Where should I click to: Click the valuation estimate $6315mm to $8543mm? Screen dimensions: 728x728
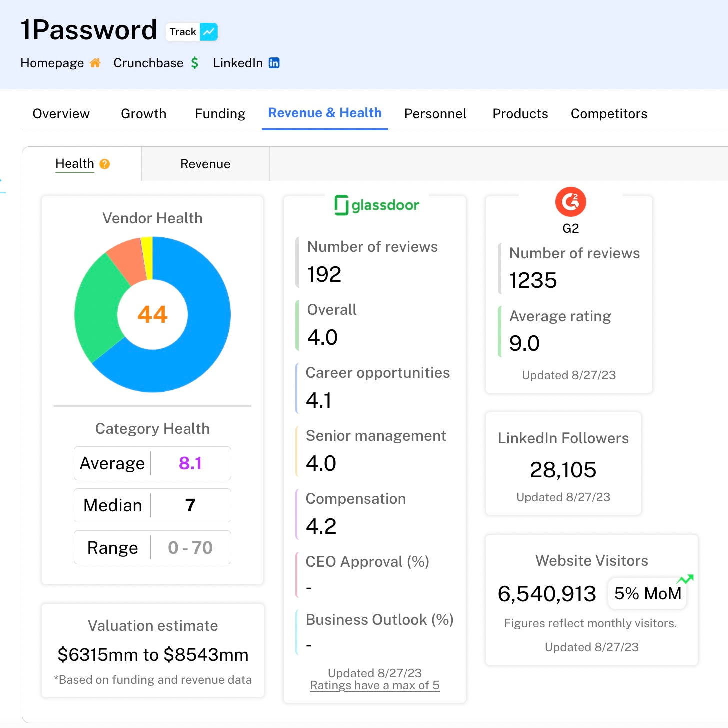153,655
